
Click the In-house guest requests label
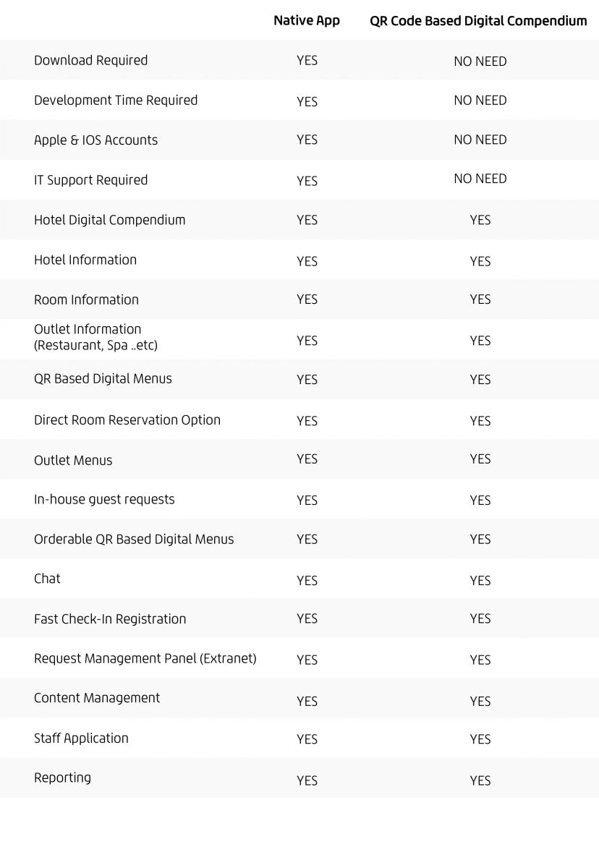pos(104,500)
